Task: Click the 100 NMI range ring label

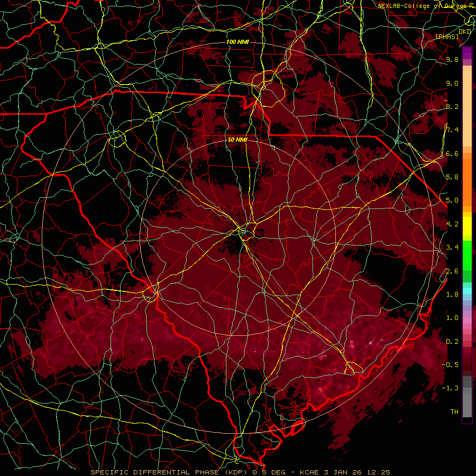Action: [x=237, y=42]
